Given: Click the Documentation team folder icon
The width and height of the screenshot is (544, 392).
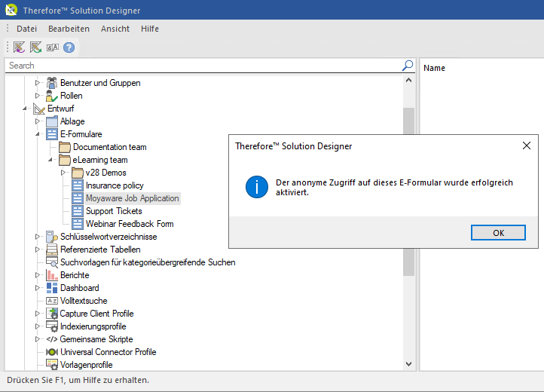Looking at the screenshot, I should (x=65, y=147).
